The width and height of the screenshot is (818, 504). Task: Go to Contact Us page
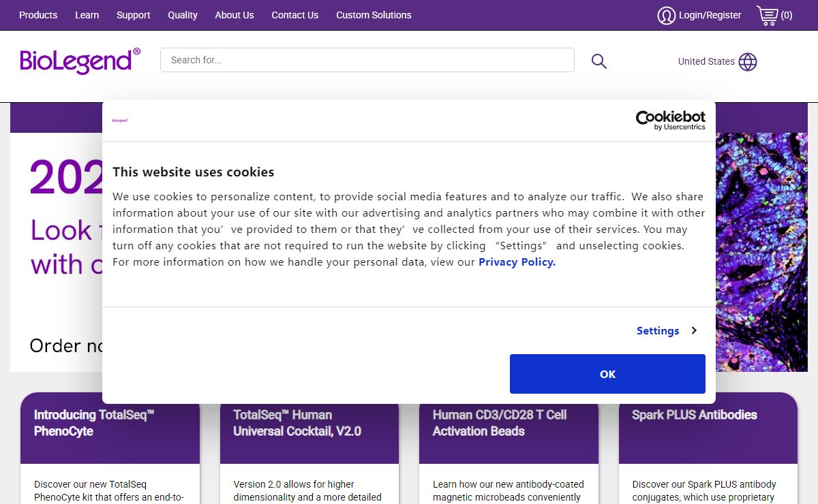point(294,15)
